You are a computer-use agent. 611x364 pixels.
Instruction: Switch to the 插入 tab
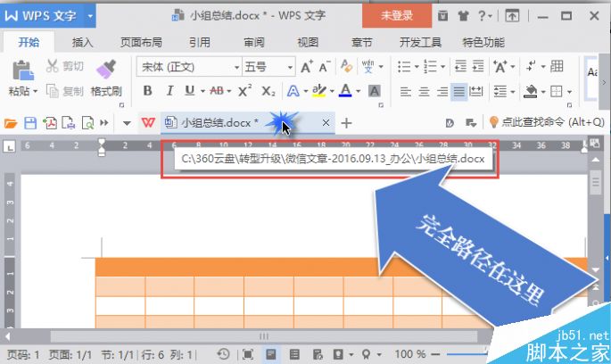coord(82,42)
